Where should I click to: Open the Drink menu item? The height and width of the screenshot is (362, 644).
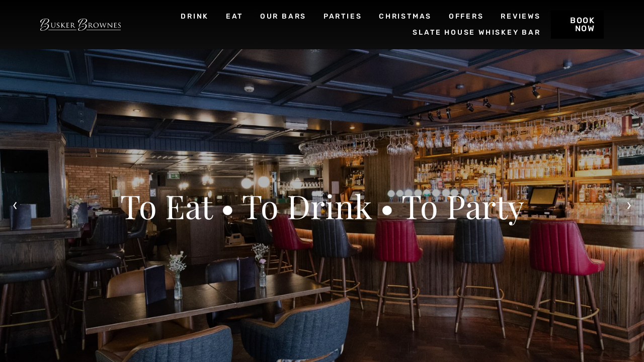point(194,16)
